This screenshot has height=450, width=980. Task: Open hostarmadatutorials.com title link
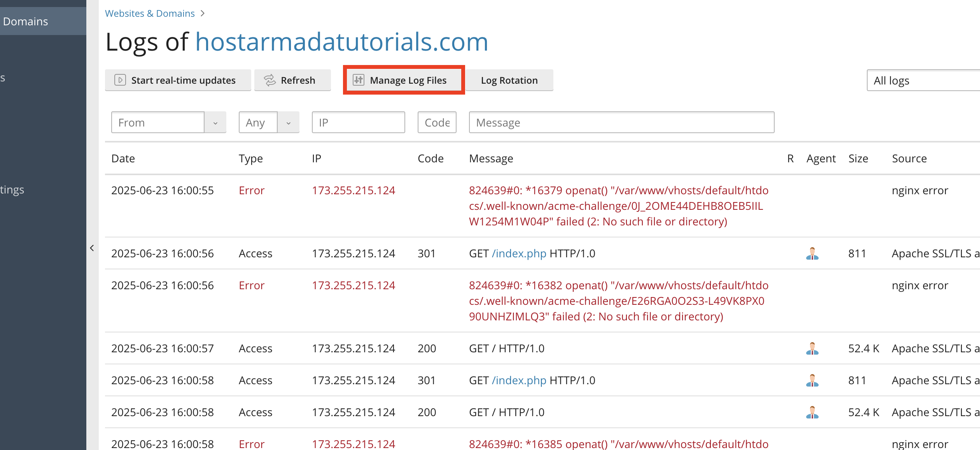(341, 42)
